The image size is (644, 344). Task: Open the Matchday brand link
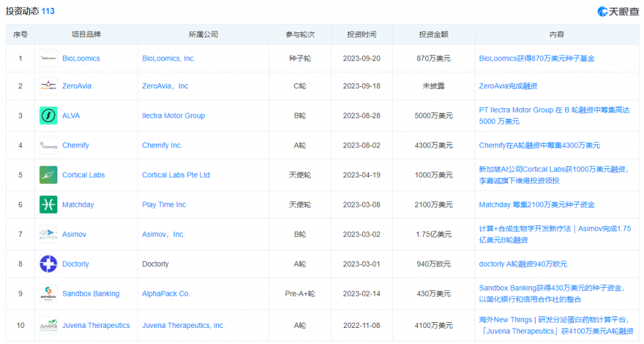click(x=78, y=204)
